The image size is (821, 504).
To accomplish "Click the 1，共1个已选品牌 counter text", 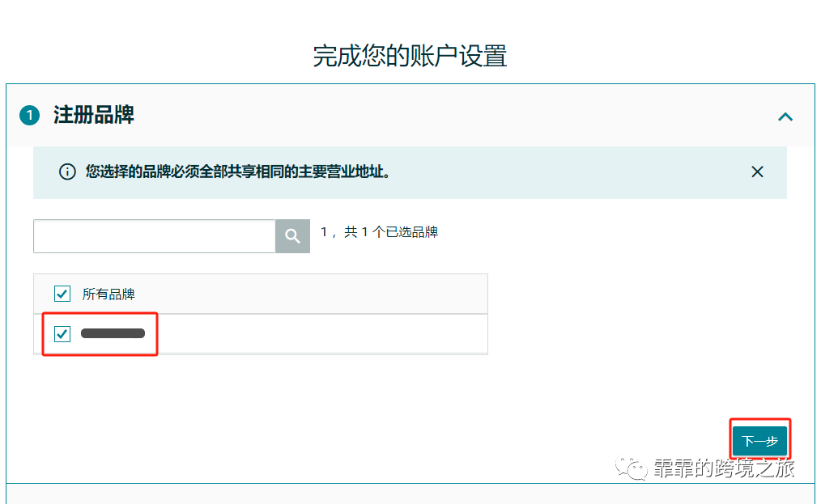I will pyautogui.click(x=381, y=231).
